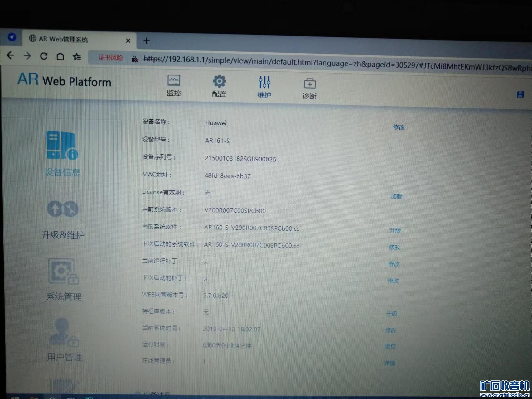Click 修改 for 下次启动的补丁
The image size is (532, 399).
pyautogui.click(x=393, y=281)
